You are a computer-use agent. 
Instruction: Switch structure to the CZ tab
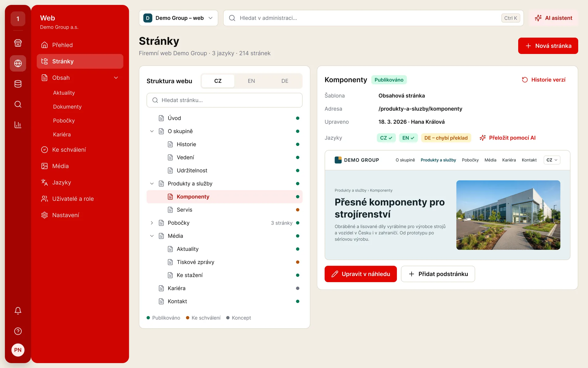218,81
